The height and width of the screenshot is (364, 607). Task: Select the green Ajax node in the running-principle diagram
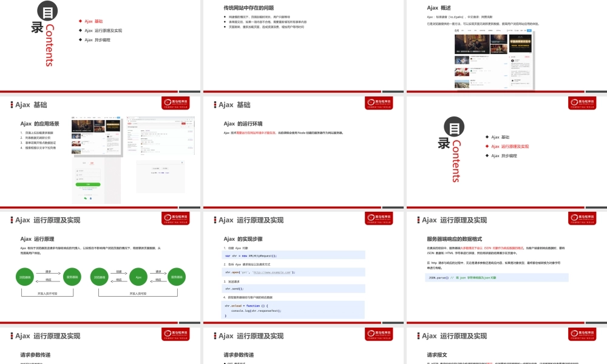(x=137, y=277)
